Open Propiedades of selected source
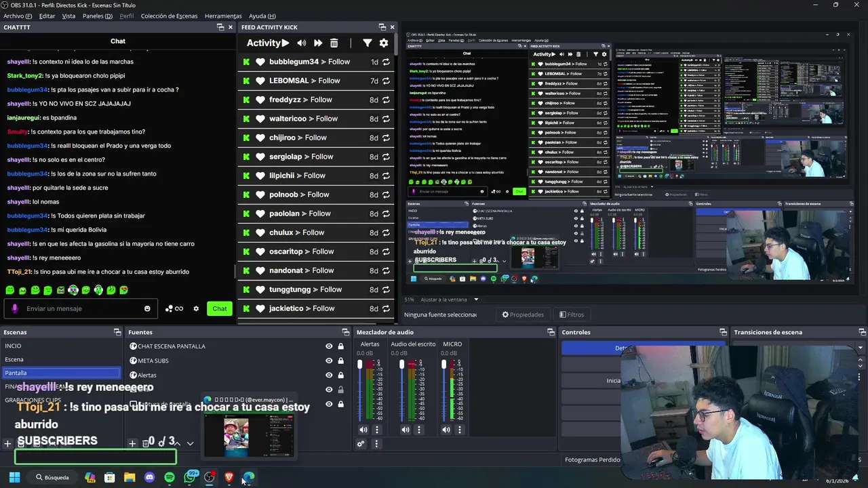This screenshot has width=868, height=488. 523,314
